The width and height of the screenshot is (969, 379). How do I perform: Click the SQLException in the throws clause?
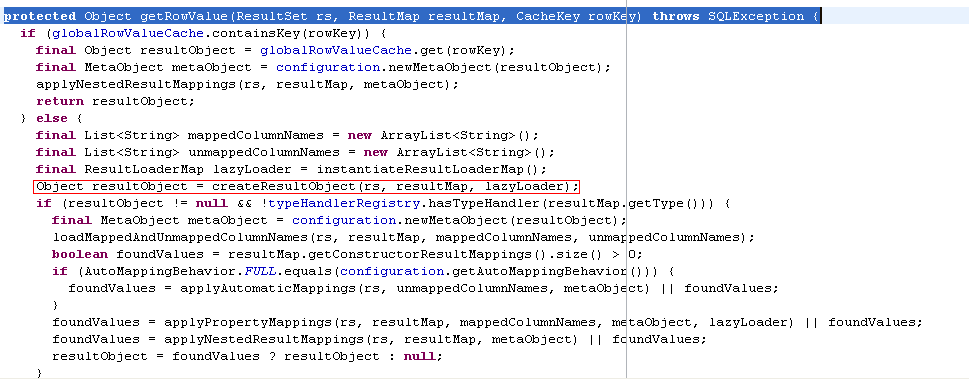coord(756,17)
